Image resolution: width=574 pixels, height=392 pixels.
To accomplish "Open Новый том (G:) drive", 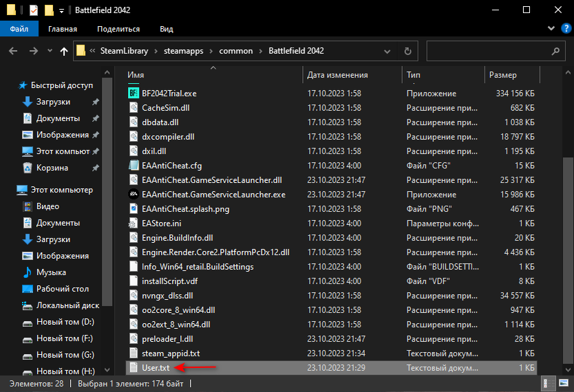I will [x=65, y=355].
